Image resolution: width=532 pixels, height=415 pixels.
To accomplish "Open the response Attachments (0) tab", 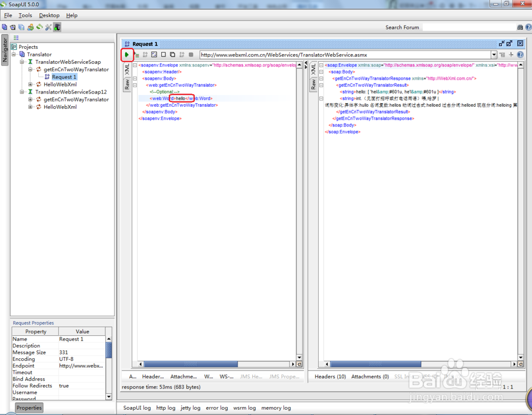I will (370, 376).
